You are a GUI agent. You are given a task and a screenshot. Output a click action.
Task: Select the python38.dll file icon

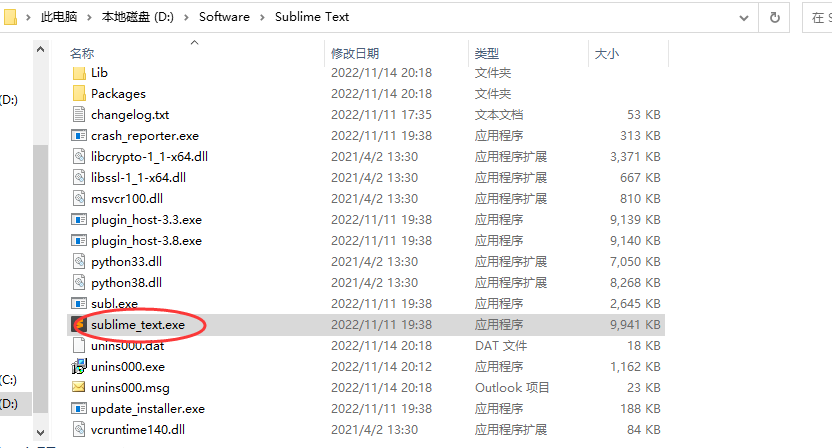[x=79, y=282]
